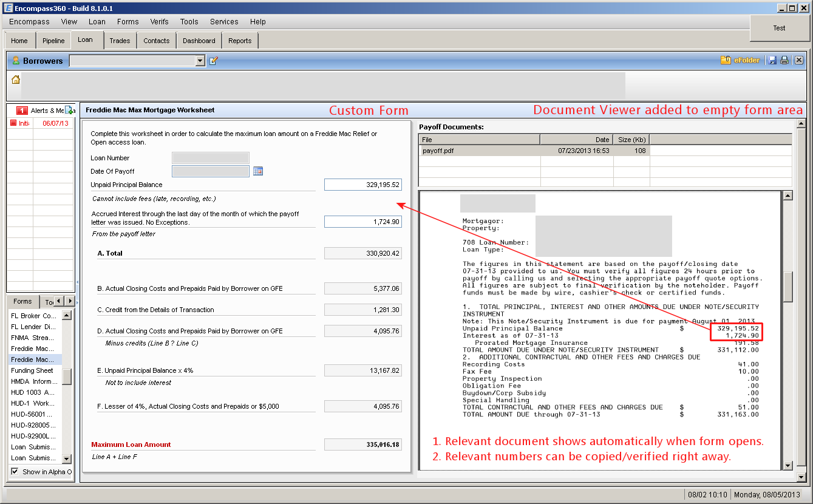
Task: Click the Loan Number field
Action: tap(211, 158)
